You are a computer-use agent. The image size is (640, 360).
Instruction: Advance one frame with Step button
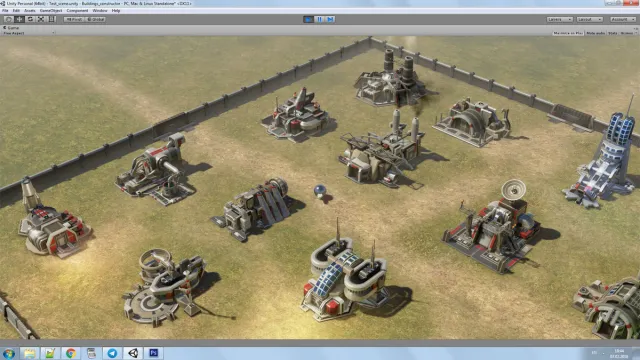[330, 19]
